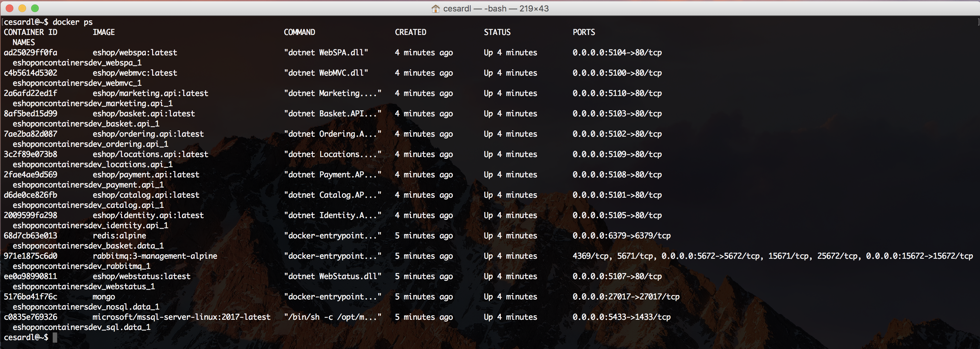Viewport: 980px width, 349px height.
Task: Click the eshop/webmvc:latest image name
Action: click(x=135, y=73)
